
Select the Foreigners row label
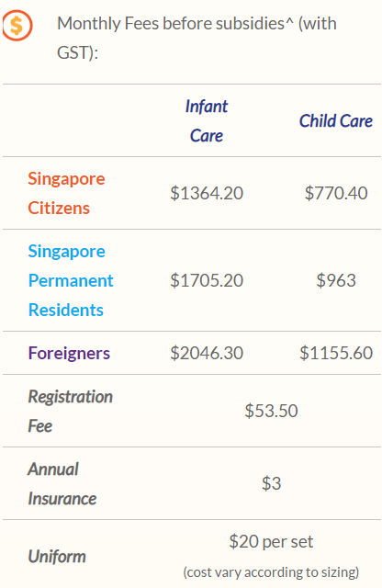[69, 353]
